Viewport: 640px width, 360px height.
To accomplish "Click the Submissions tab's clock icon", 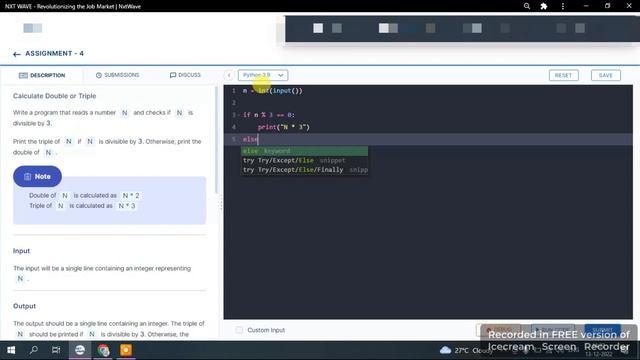I will point(99,75).
